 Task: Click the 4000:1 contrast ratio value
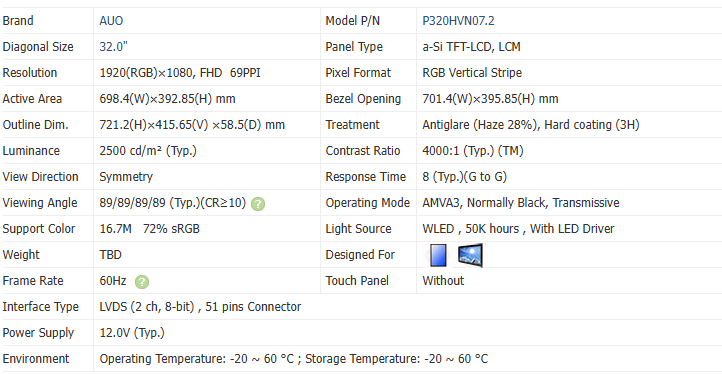[473, 151]
